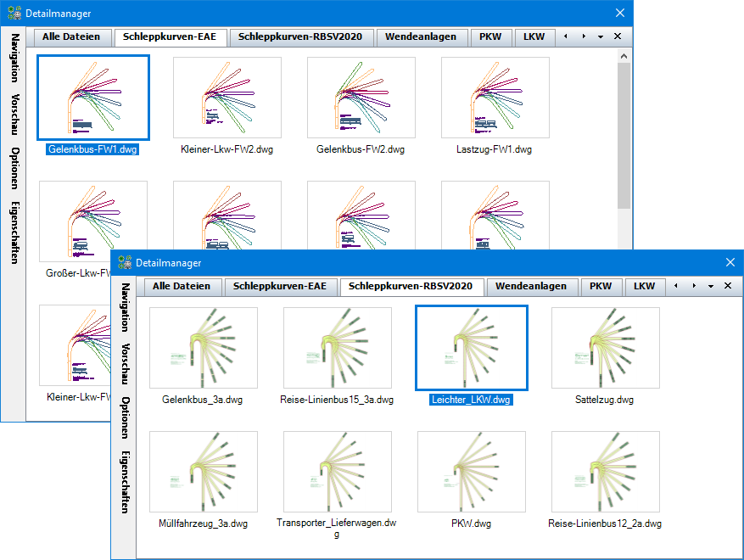Open the Gelenkbus-FW1.dwg thumbnail
Image resolution: width=744 pixels, height=560 pixels.
coord(94,98)
